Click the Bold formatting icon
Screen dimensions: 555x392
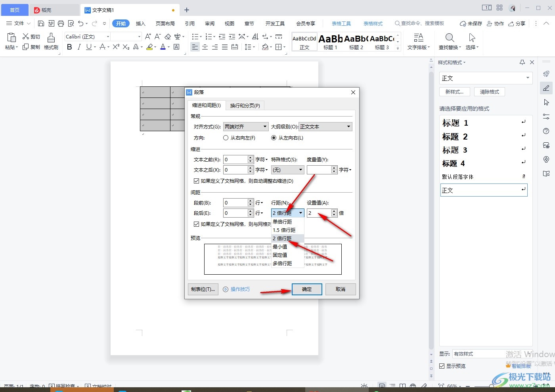[x=69, y=47]
